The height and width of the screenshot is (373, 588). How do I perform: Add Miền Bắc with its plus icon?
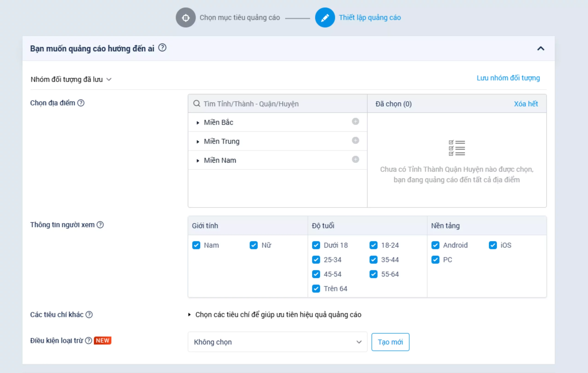[355, 121]
